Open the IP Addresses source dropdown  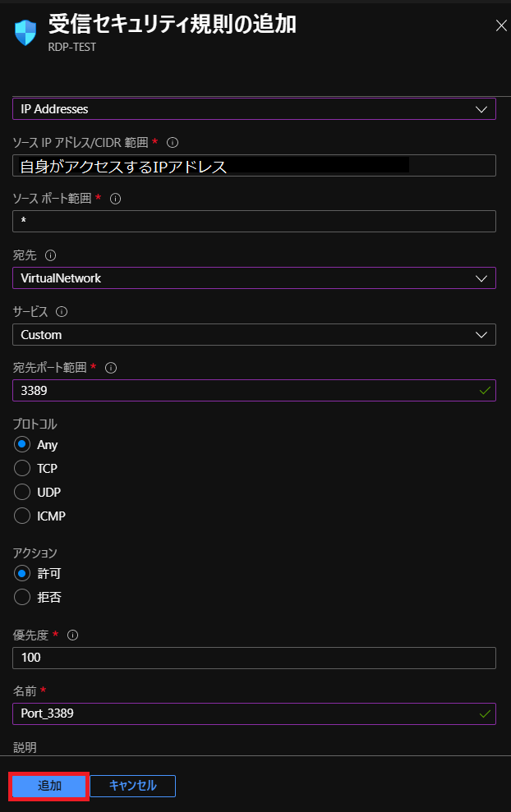(x=254, y=109)
